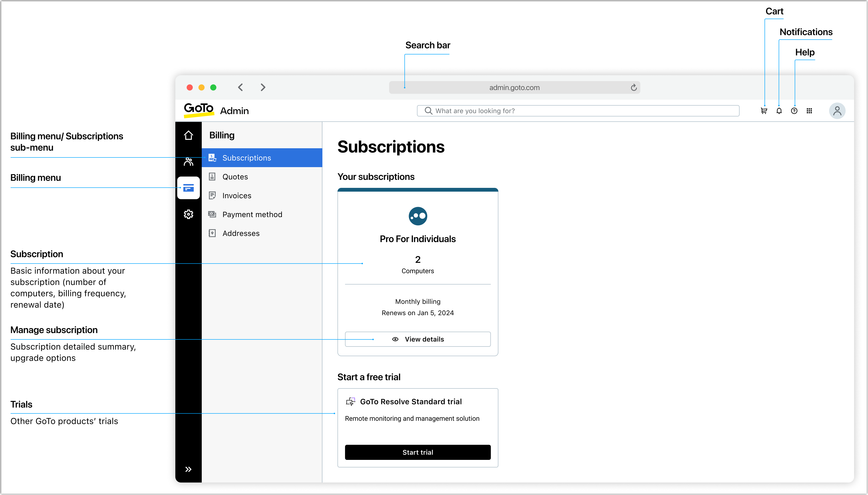The width and height of the screenshot is (868, 495).
Task: Click the Billing panel heading
Action: 222,135
